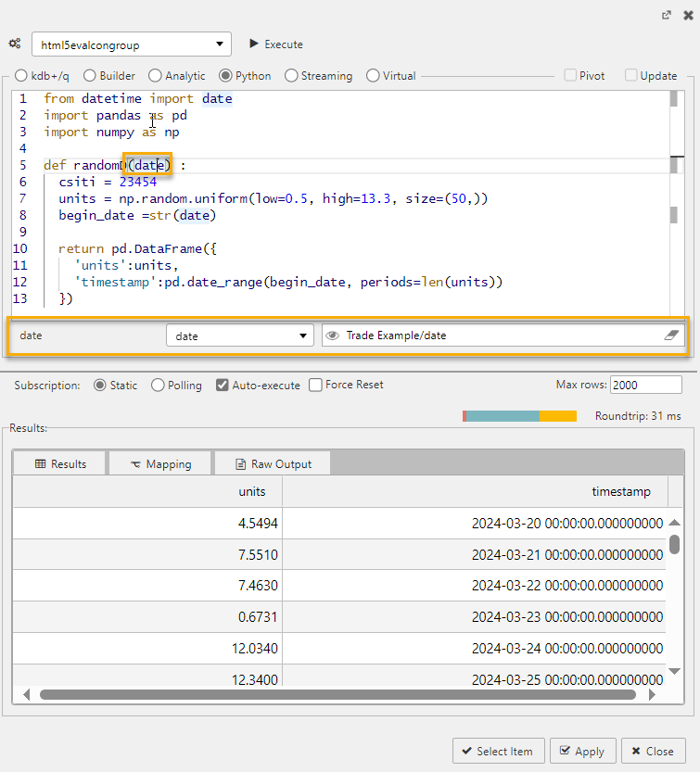Open the Raw Output tab
Image resolution: width=700 pixels, height=772 pixels.
pos(273,463)
